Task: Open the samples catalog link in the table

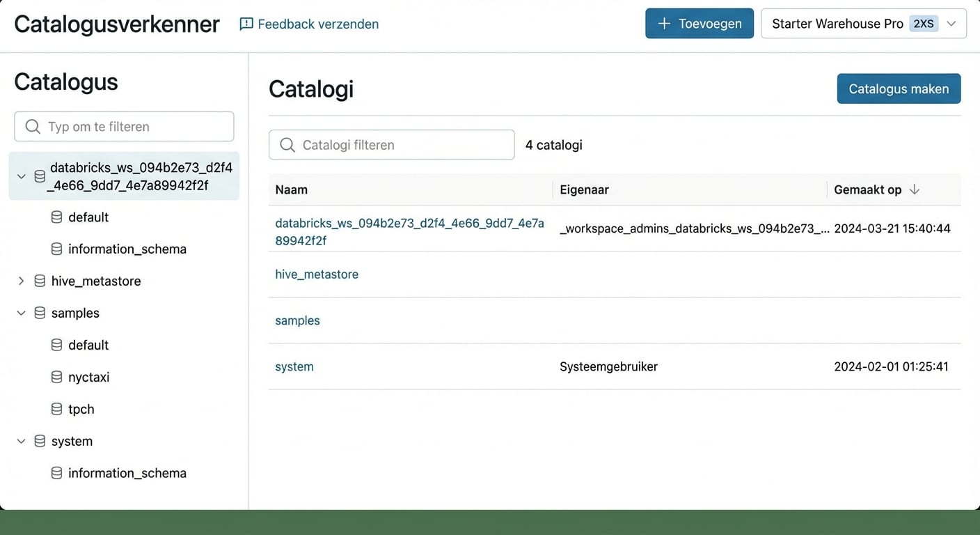Action: 297,320
